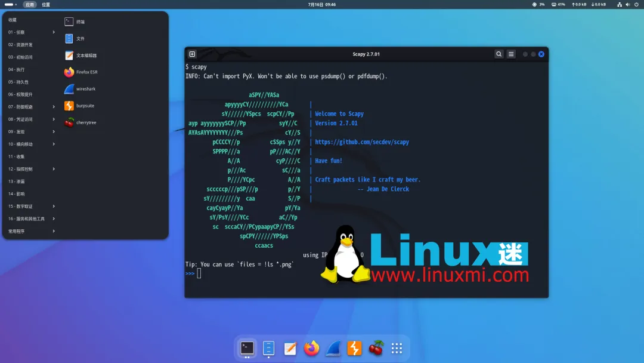Screen dimensions: 644x363
Task: Check CPU usage indicator showing 3%
Action: [x=538, y=5]
